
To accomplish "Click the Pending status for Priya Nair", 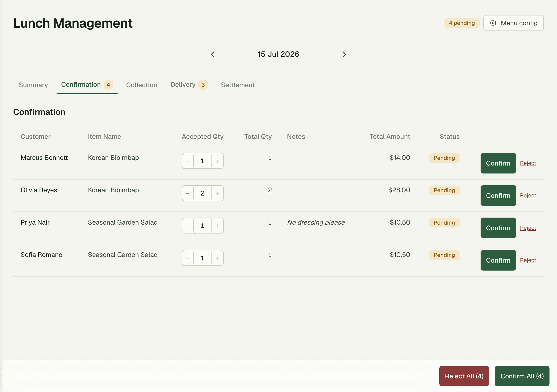I will pyautogui.click(x=444, y=223).
